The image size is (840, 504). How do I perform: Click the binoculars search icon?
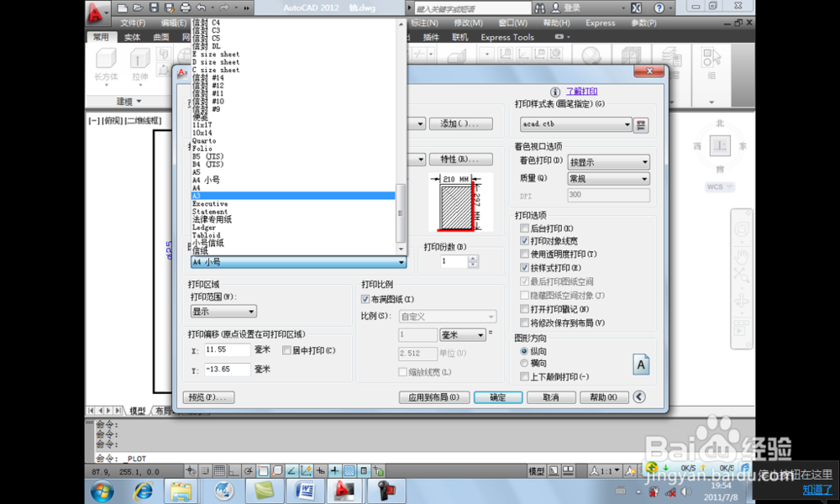(x=539, y=8)
